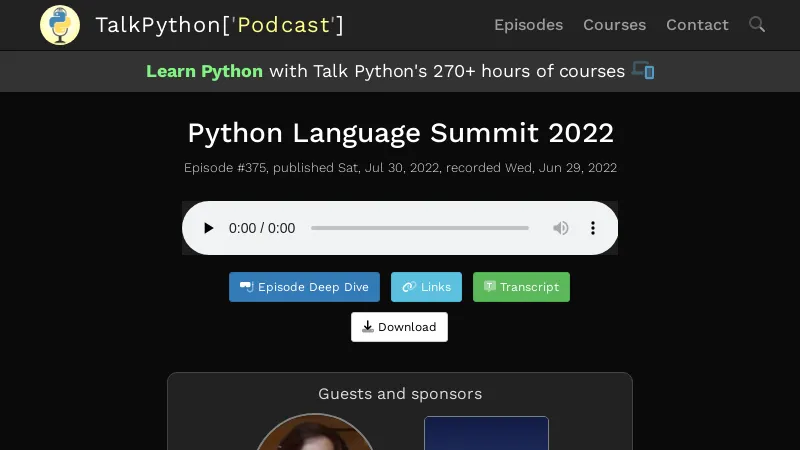
Task: Go to the Episodes page
Action: click(528, 25)
